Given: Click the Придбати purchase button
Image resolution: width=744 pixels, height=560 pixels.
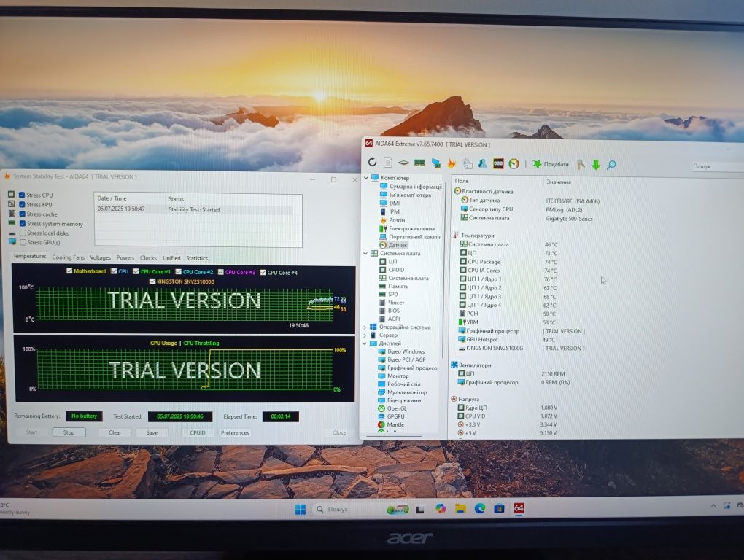Looking at the screenshot, I should pyautogui.click(x=551, y=164).
